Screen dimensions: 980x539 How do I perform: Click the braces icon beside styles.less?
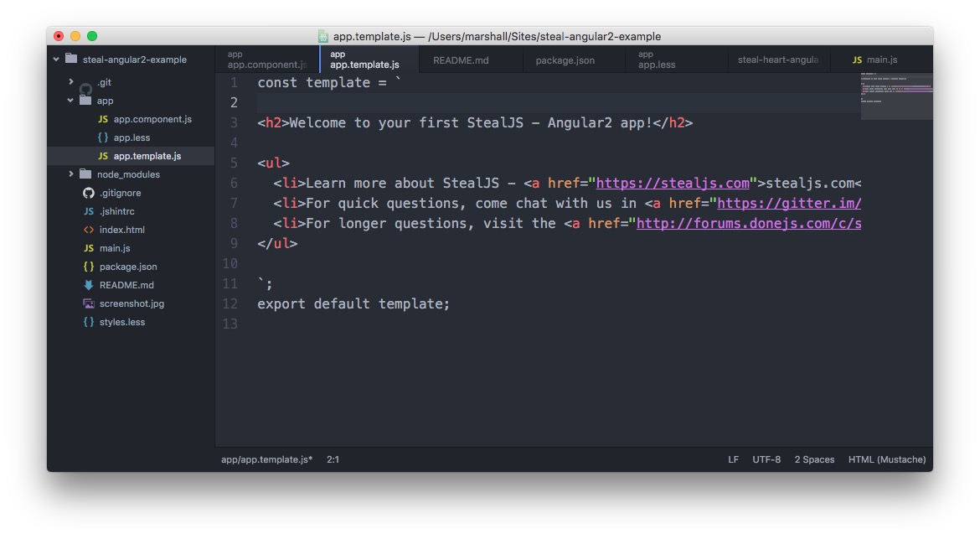[x=89, y=322]
